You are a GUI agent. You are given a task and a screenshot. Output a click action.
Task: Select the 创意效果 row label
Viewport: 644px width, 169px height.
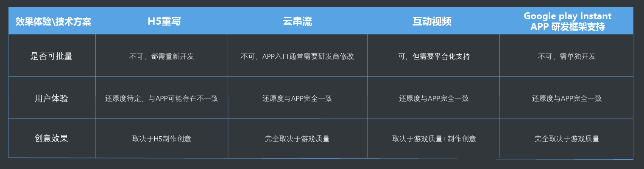pos(51,138)
